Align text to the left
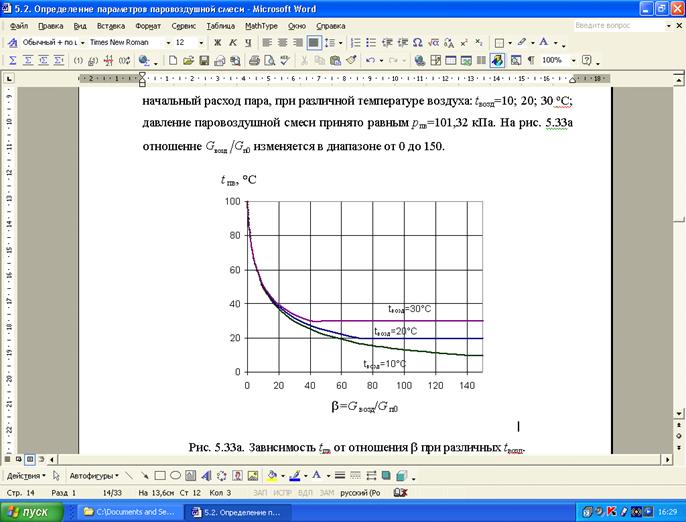686x522 pixels. click(267, 42)
